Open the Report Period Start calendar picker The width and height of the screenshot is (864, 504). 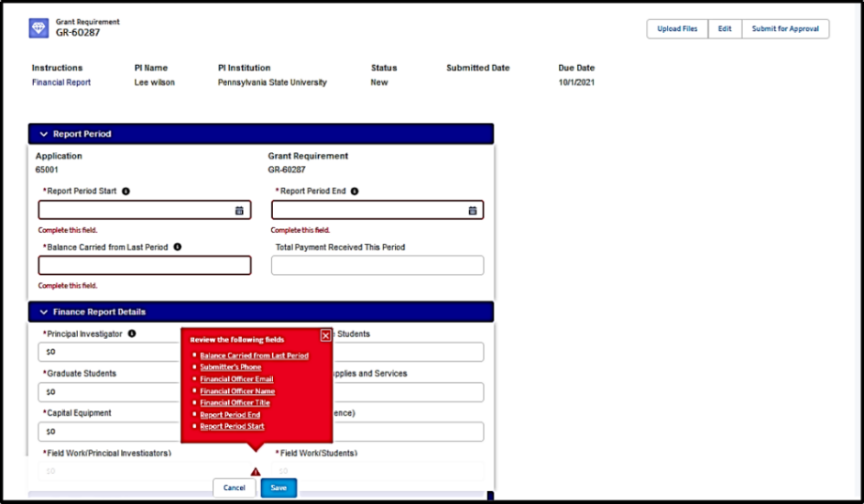point(239,210)
